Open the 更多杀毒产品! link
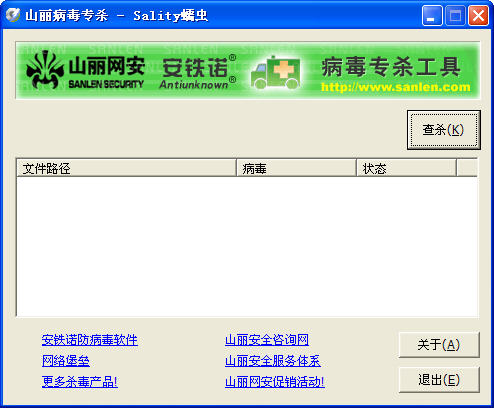 click(x=80, y=382)
